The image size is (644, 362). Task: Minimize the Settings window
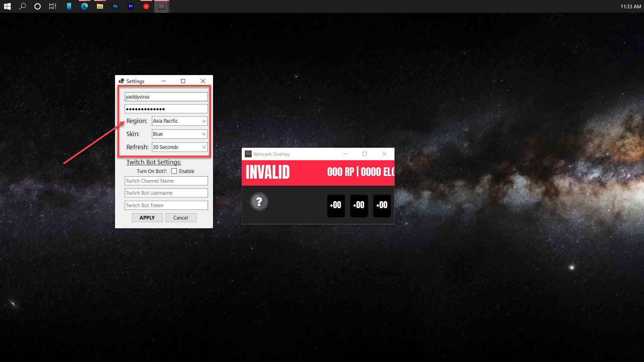click(164, 81)
